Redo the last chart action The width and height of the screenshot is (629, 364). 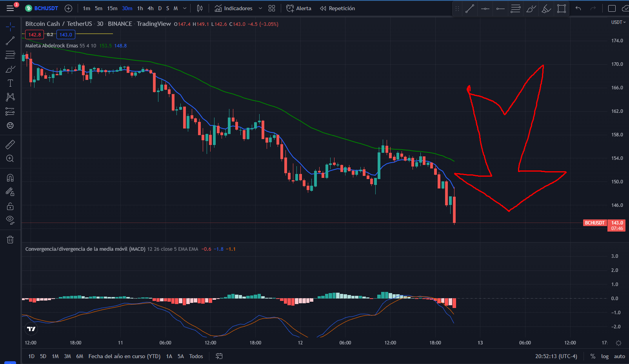593,8
